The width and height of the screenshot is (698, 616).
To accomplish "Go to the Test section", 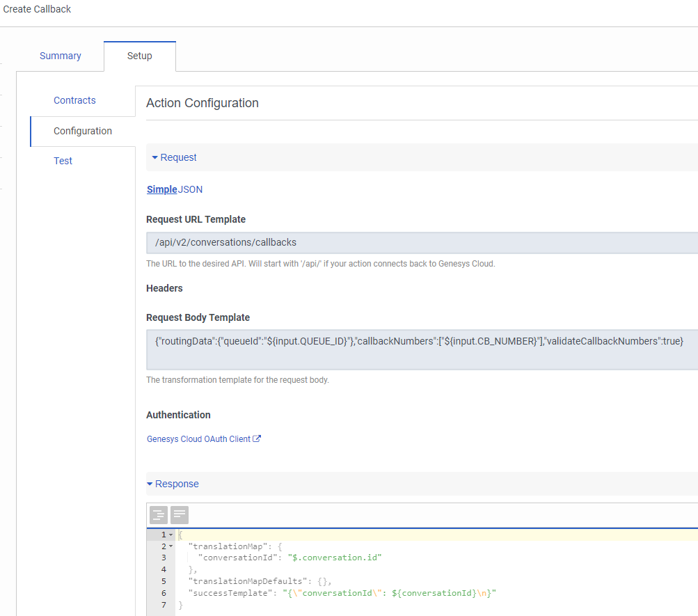I will [63, 161].
